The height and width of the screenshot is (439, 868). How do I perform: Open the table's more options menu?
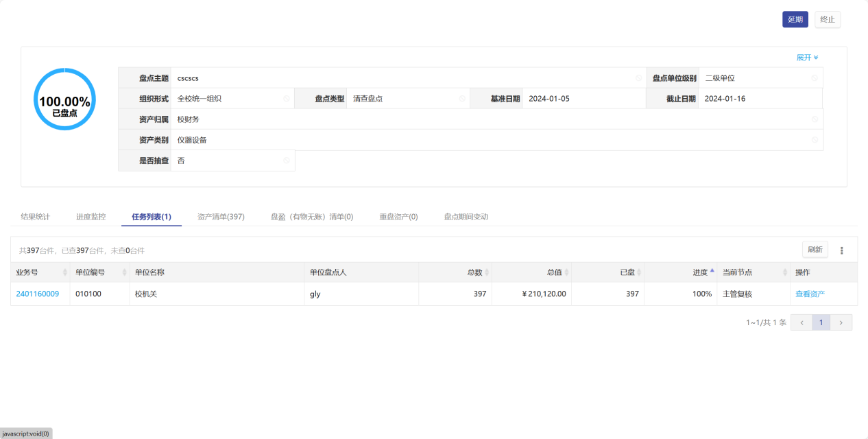click(x=842, y=250)
